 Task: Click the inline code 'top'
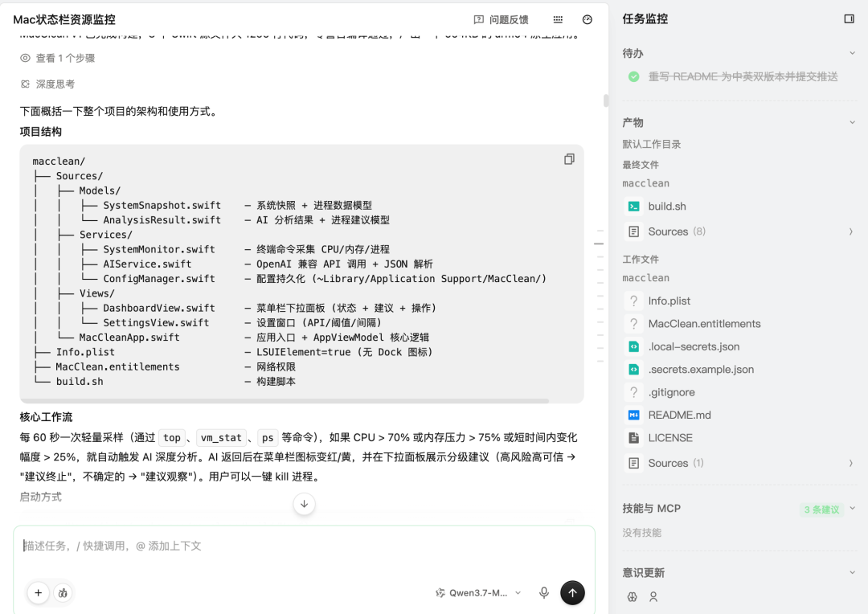(172, 437)
